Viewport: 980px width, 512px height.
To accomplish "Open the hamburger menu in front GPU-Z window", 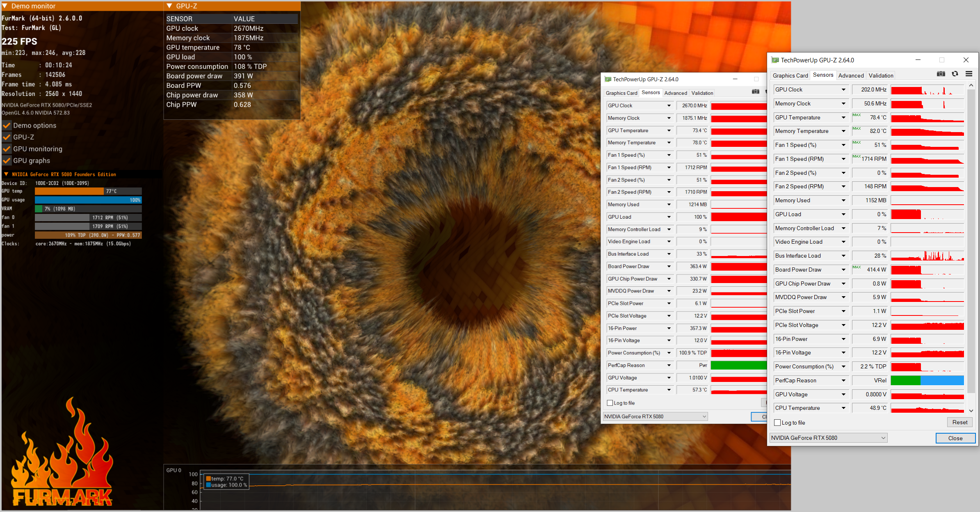I will tap(969, 74).
